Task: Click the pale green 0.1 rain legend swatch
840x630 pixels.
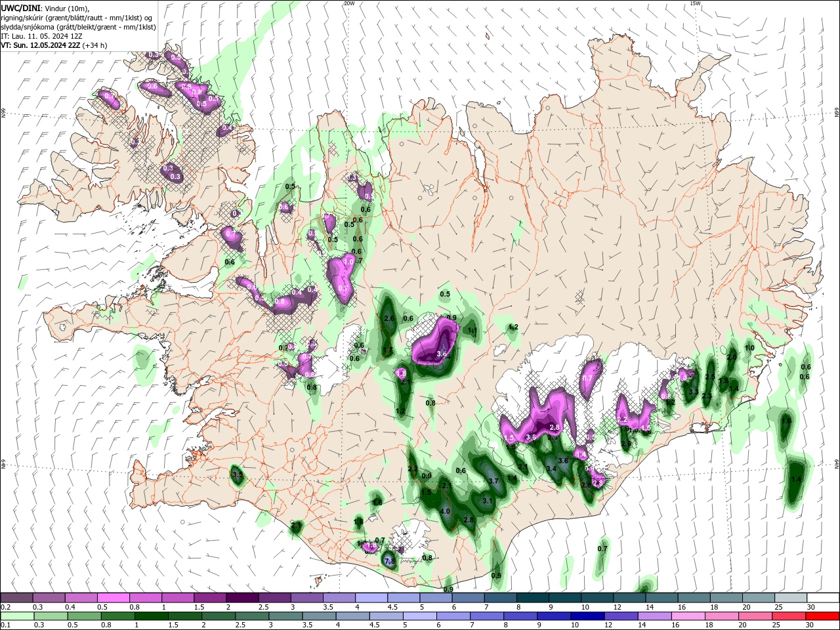Action: [x=16, y=616]
